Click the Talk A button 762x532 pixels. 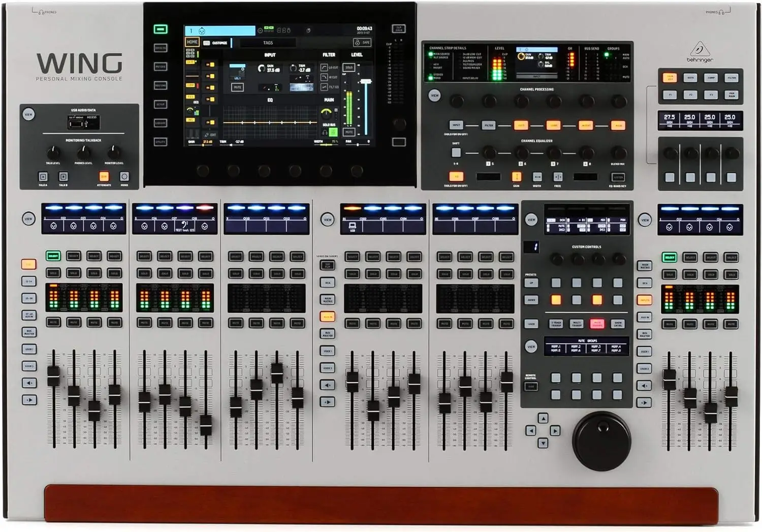point(43,177)
